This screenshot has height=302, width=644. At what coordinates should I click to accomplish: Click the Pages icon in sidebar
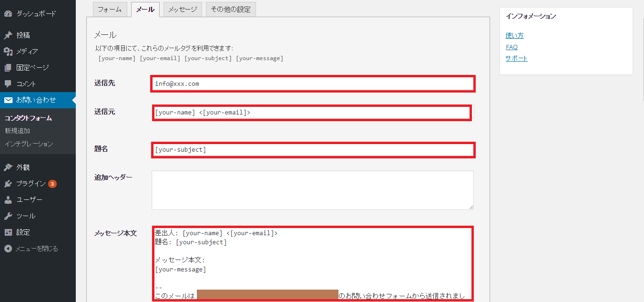[8, 68]
